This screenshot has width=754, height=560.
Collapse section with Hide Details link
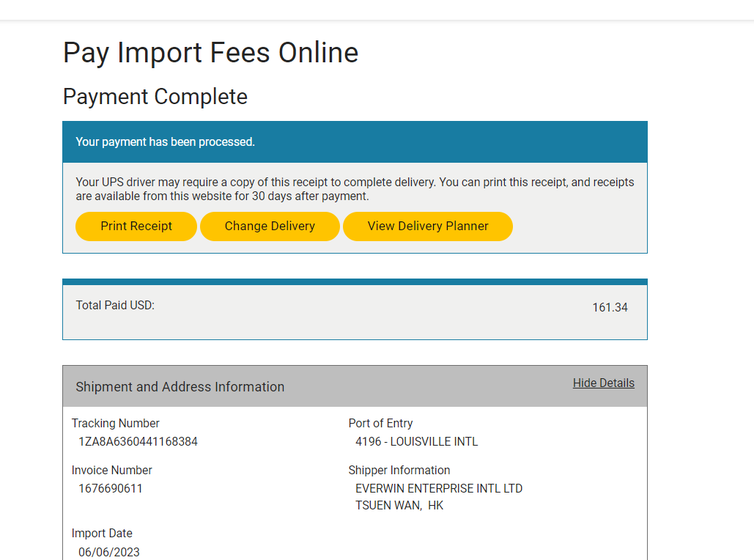click(603, 383)
